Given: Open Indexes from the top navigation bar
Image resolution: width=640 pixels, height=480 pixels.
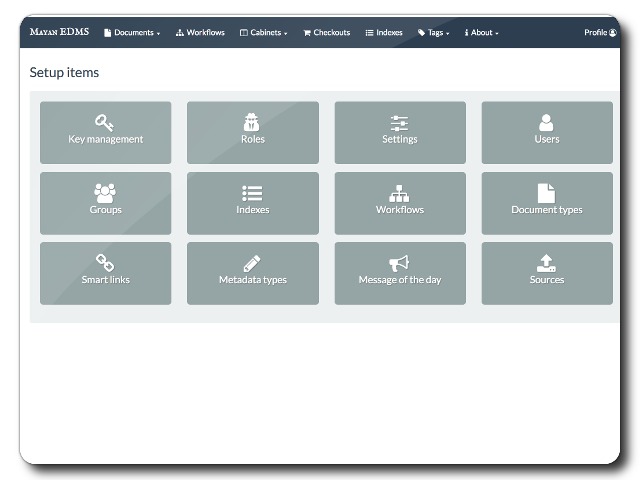Looking at the screenshot, I should point(384,33).
